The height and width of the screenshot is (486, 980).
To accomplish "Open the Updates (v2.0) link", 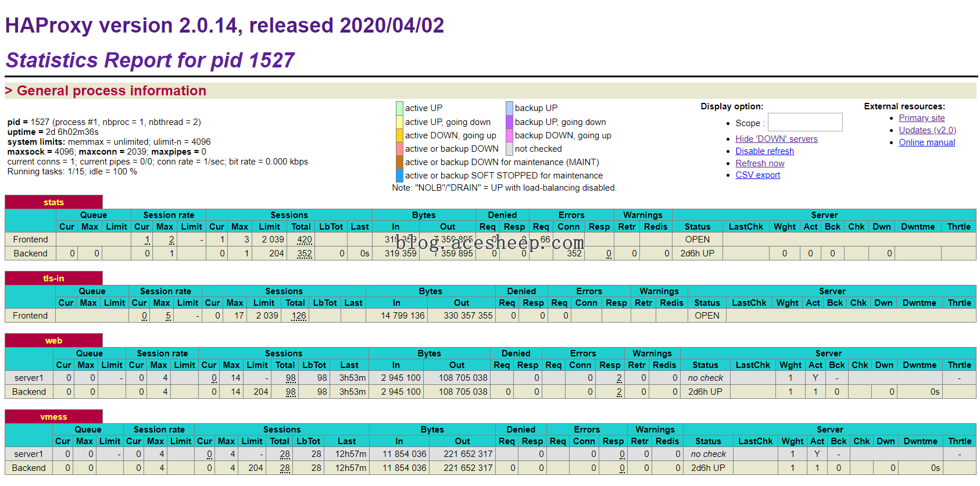I will pyautogui.click(x=927, y=130).
